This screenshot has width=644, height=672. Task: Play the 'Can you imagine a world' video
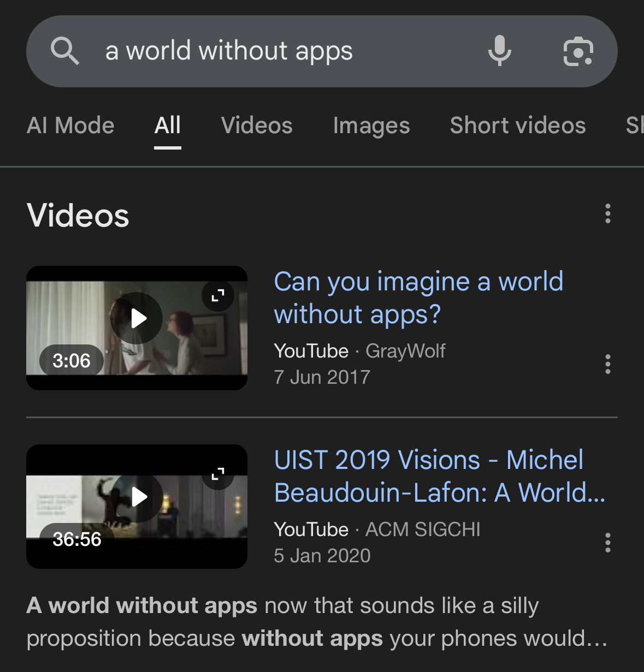[137, 318]
